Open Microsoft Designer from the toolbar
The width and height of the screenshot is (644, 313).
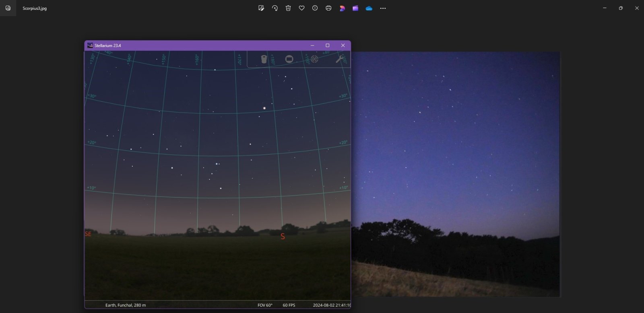pos(342,8)
